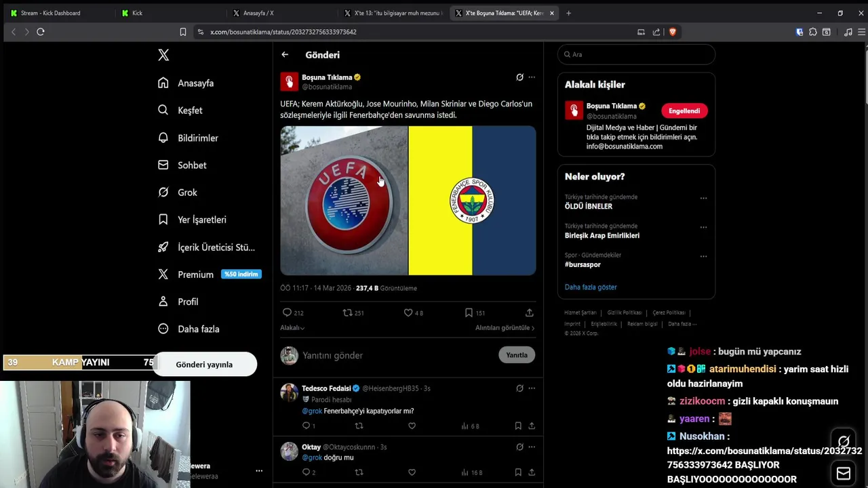Reply to Tedesco Fedaisi comment
The height and width of the screenshot is (488, 868).
(x=306, y=426)
